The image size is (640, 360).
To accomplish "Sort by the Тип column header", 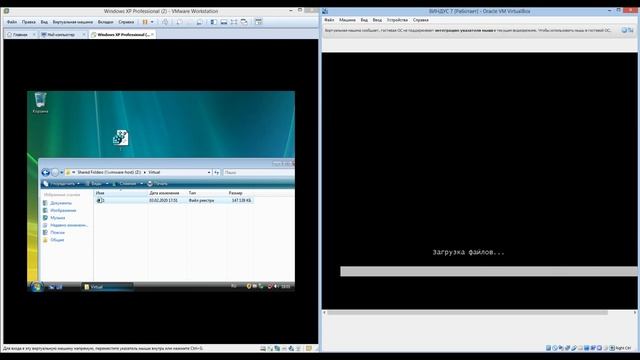I will click(x=207, y=193).
